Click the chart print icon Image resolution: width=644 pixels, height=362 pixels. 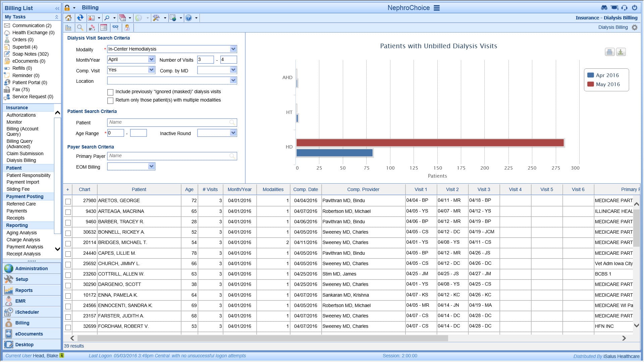click(x=609, y=52)
